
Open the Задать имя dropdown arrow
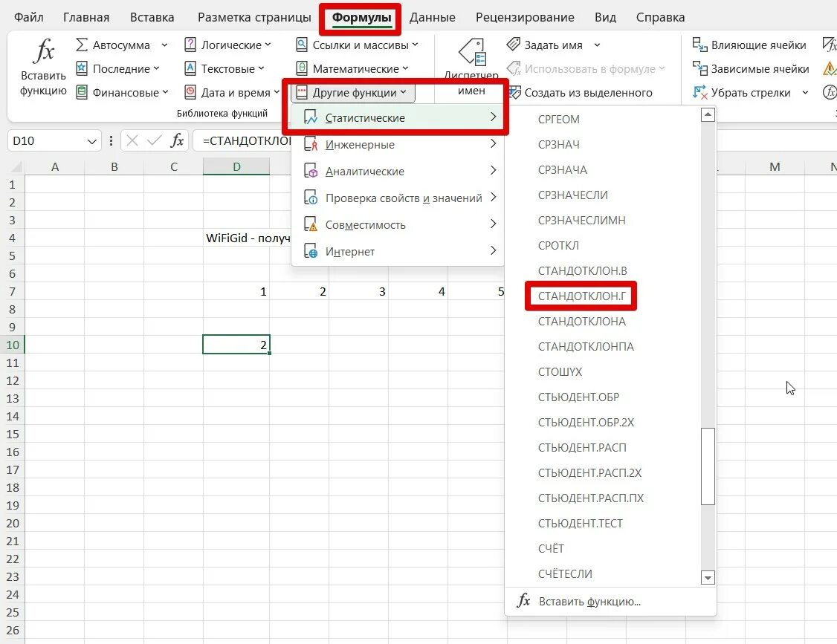point(597,45)
